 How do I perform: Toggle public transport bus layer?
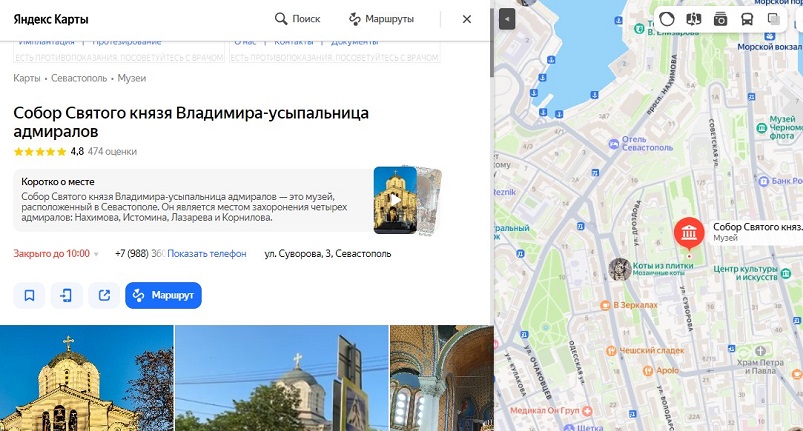tap(747, 19)
